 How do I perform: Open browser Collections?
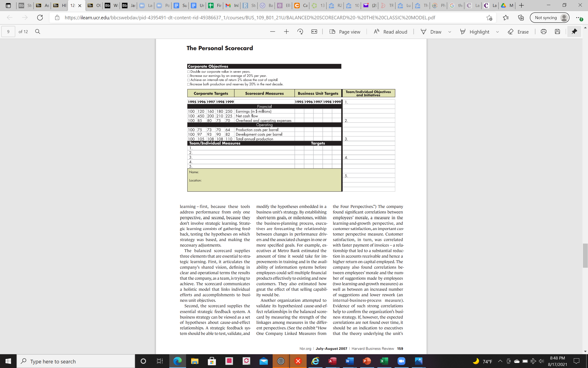click(521, 17)
